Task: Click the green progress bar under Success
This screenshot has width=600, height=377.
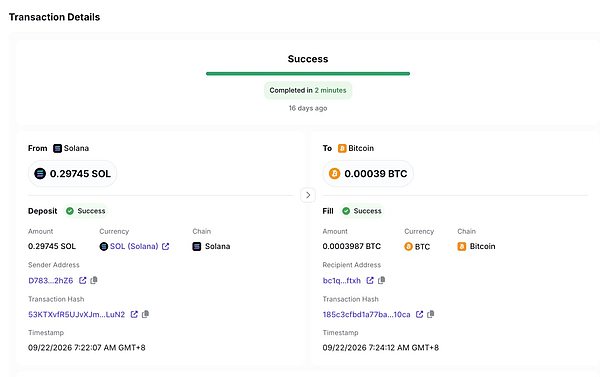Action: (x=308, y=73)
